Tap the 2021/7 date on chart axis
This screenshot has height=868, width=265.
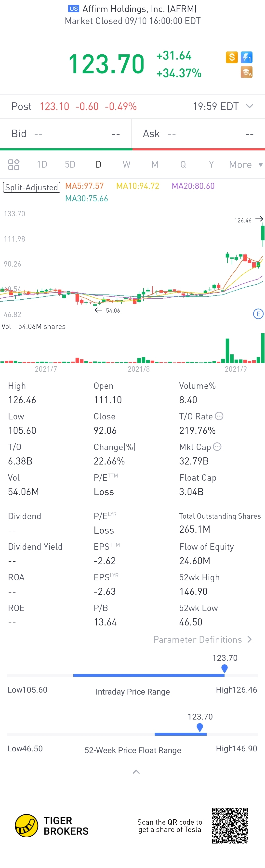46,369
